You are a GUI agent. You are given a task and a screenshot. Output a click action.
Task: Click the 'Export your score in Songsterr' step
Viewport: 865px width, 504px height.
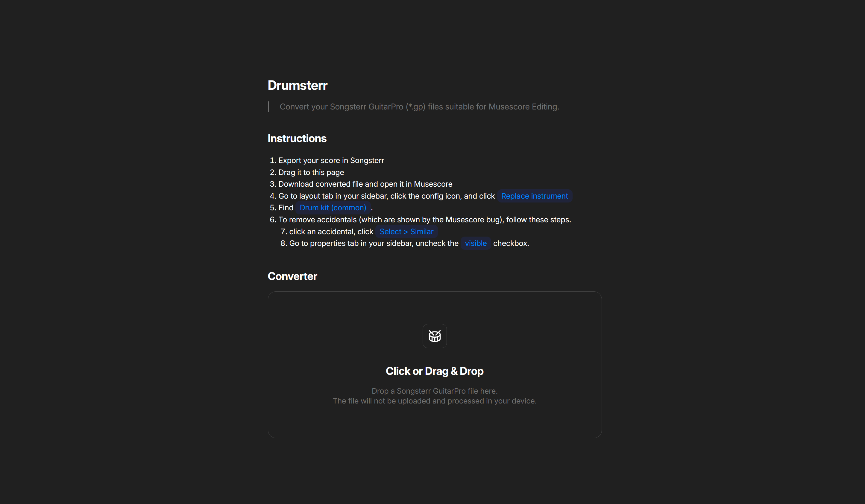(x=331, y=161)
